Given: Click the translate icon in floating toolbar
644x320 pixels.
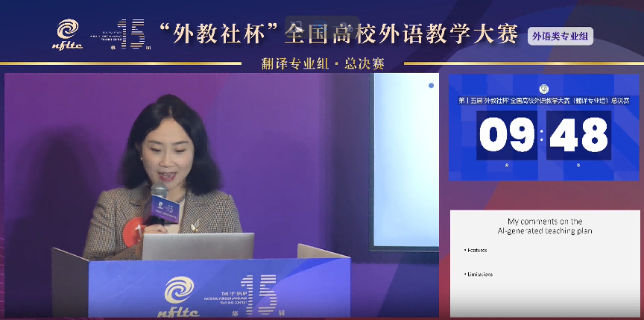Looking at the screenshot, I should coord(345,27).
